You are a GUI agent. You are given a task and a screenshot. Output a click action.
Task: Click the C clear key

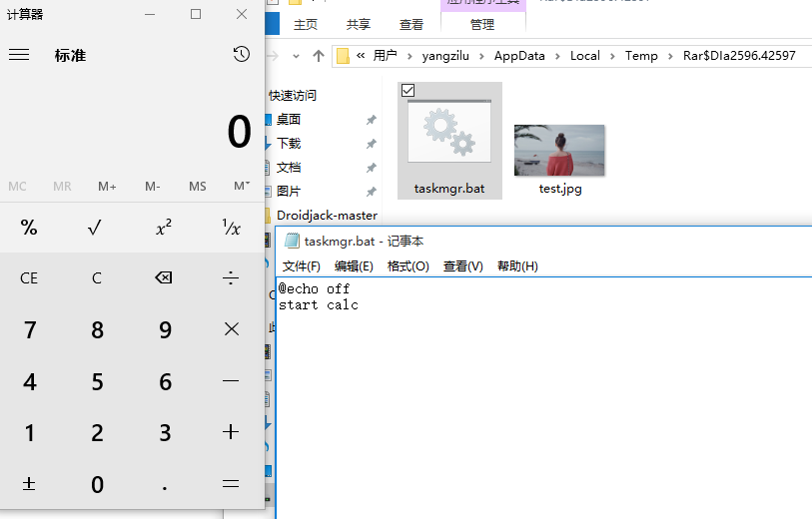click(96, 278)
